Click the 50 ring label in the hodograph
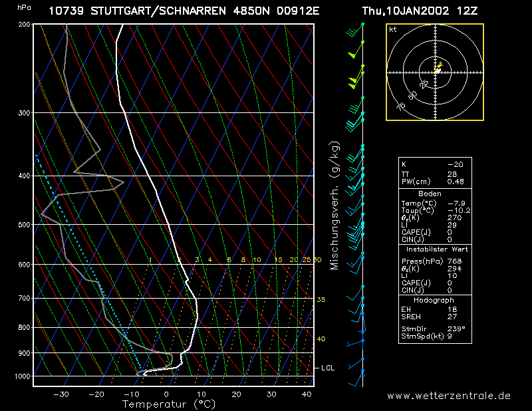Image resolution: width=532 pixels, height=411 pixels. 412,95
